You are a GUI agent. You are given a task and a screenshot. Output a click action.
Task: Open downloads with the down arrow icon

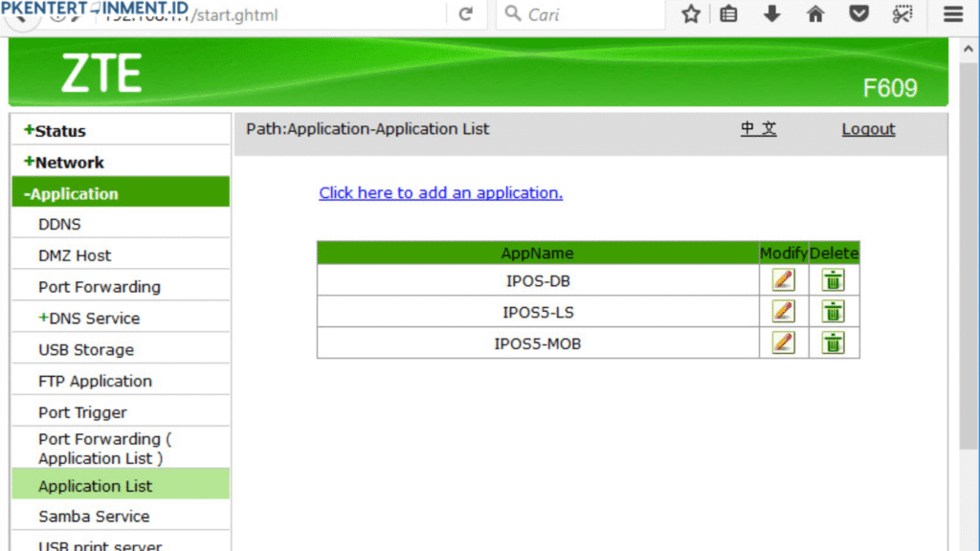(771, 14)
